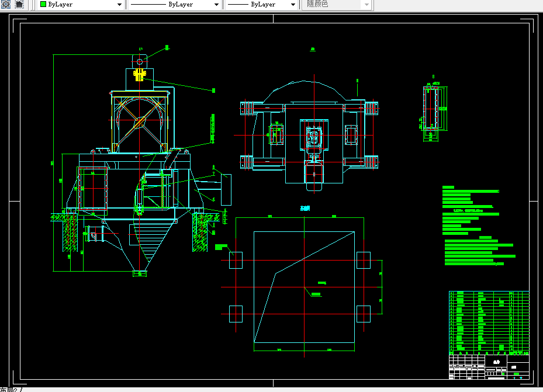The image size is (543, 392).
Task: Click the hatched discharge cone at bottom
Action: point(149,247)
